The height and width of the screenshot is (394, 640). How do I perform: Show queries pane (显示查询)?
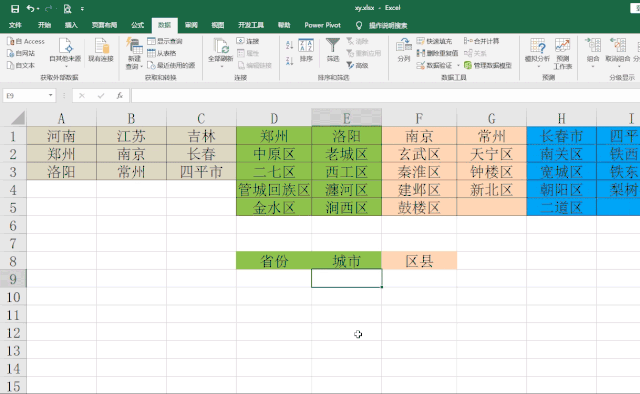(x=165, y=41)
